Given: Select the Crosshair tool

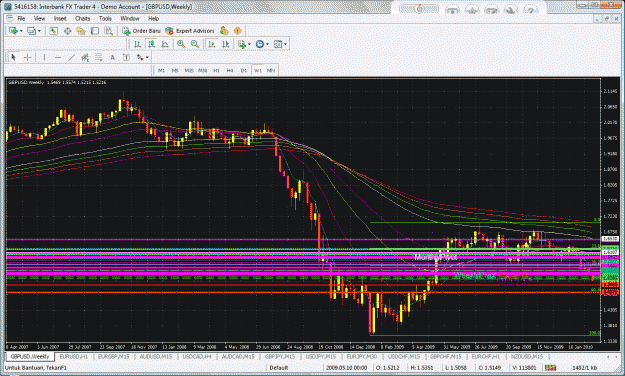Looking at the screenshot, I should 27,58.
